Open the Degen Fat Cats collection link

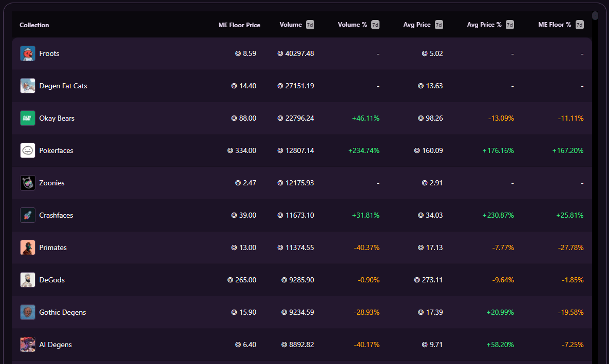[63, 86]
